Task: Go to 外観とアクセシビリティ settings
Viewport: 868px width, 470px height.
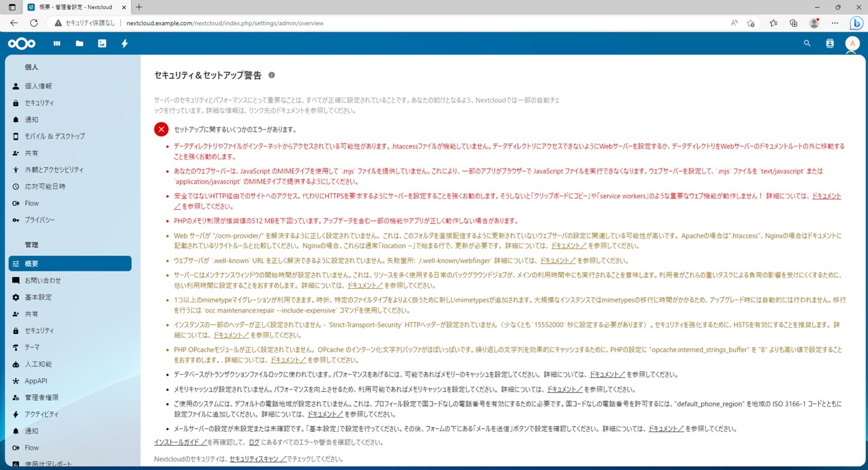Action: click(54, 169)
